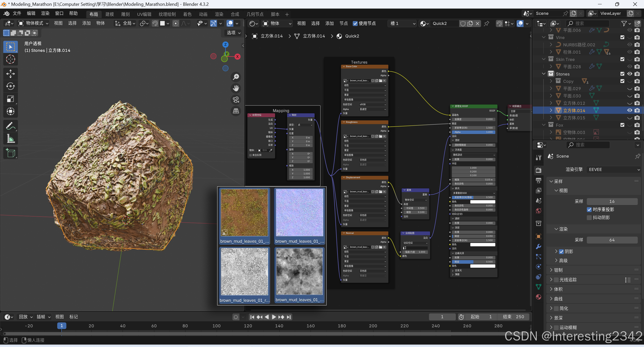
Task: Enable the 抖动阴影 checkbox
Action: click(589, 218)
